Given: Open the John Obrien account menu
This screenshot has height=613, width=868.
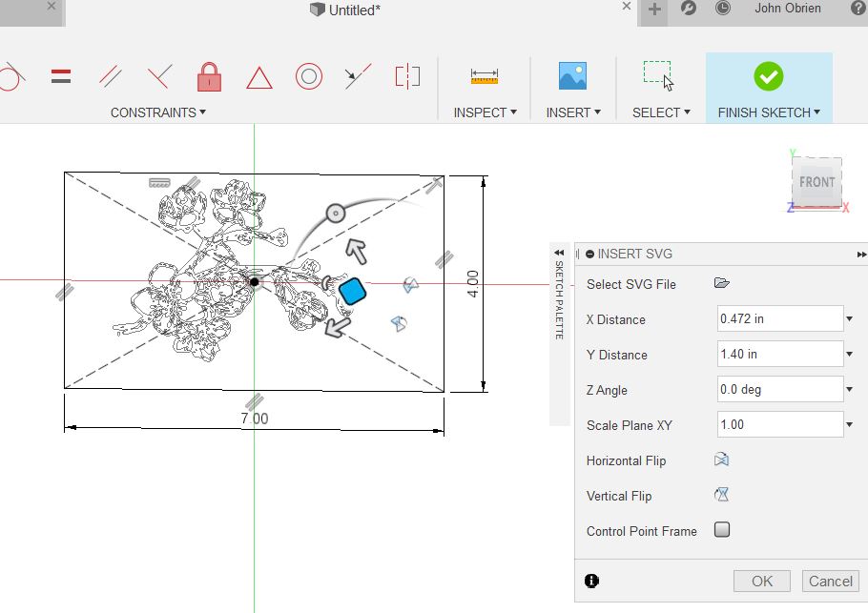Looking at the screenshot, I should (788, 9).
